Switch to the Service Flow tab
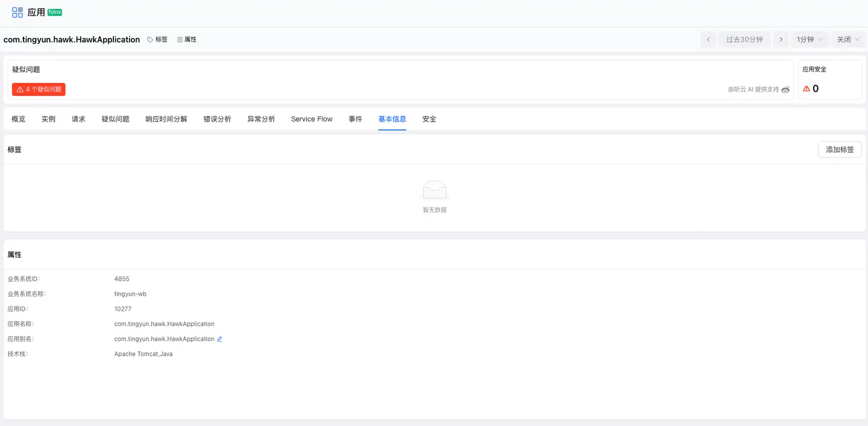This screenshot has height=426, width=868. (x=312, y=119)
